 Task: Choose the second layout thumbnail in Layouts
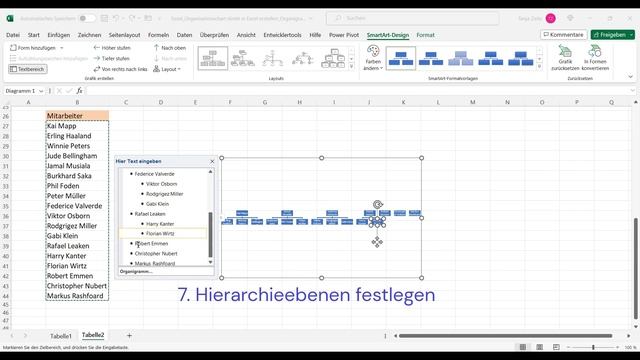(x=243, y=58)
